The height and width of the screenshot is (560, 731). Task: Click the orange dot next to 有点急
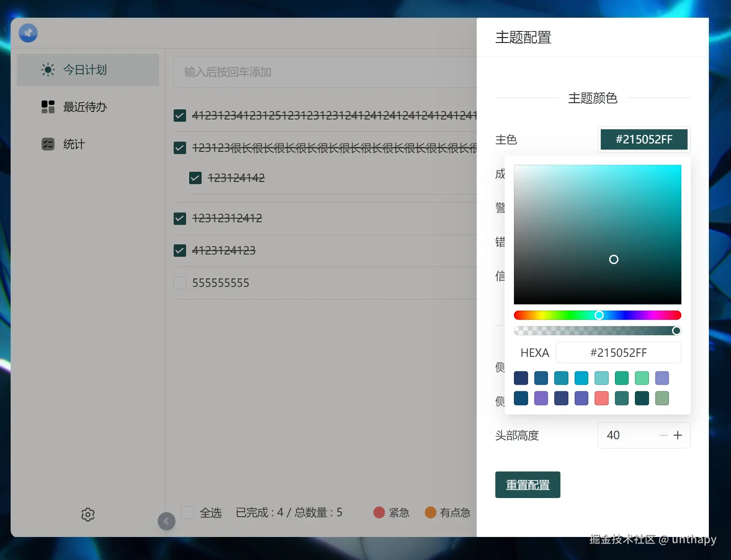click(x=431, y=512)
